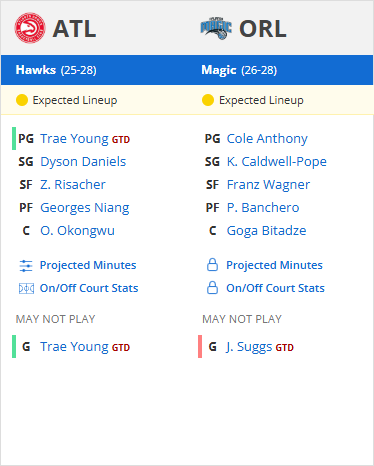Select P. Banchero player link
The image size is (374, 466).
point(263,207)
